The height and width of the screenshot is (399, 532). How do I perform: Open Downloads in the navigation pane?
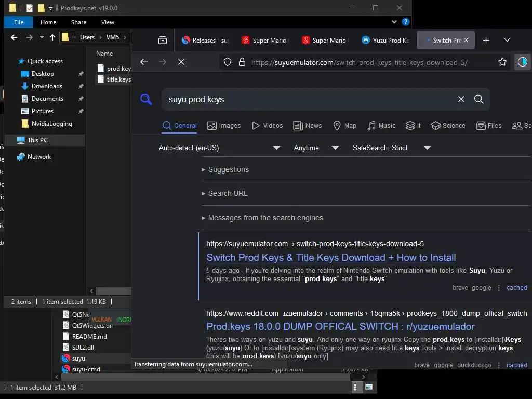pos(47,86)
